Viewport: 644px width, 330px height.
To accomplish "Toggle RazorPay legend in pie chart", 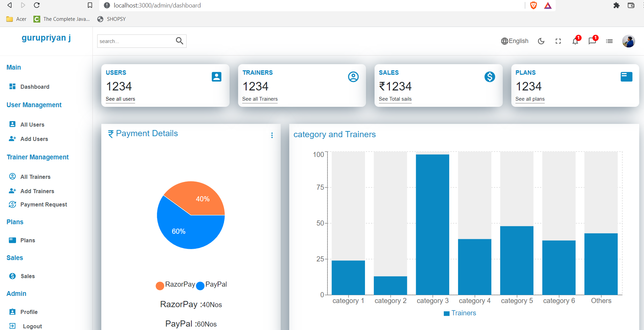I will 176,285.
